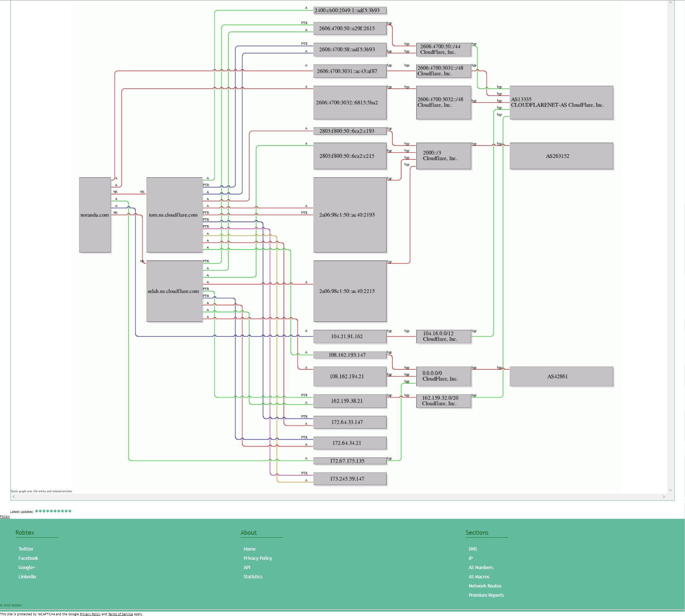Click the 2a06:98c1:50::ac40:2193 node
Image resolution: width=685 pixels, height=616 pixels.
tap(350, 215)
